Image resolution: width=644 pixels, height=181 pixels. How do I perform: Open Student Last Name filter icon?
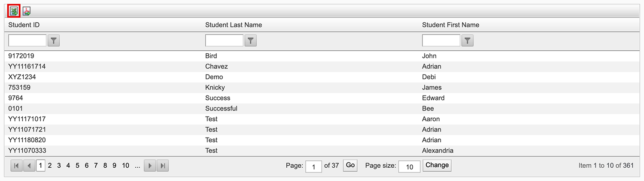pos(251,41)
